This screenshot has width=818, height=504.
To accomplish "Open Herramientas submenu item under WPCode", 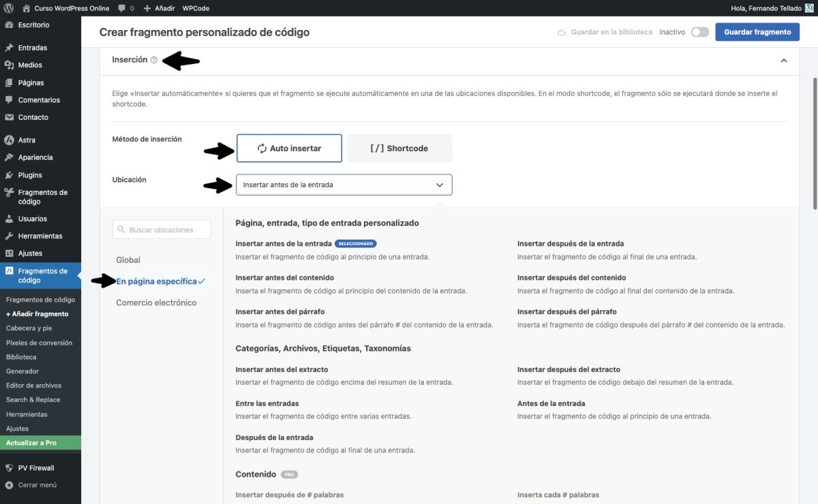I will (27, 414).
